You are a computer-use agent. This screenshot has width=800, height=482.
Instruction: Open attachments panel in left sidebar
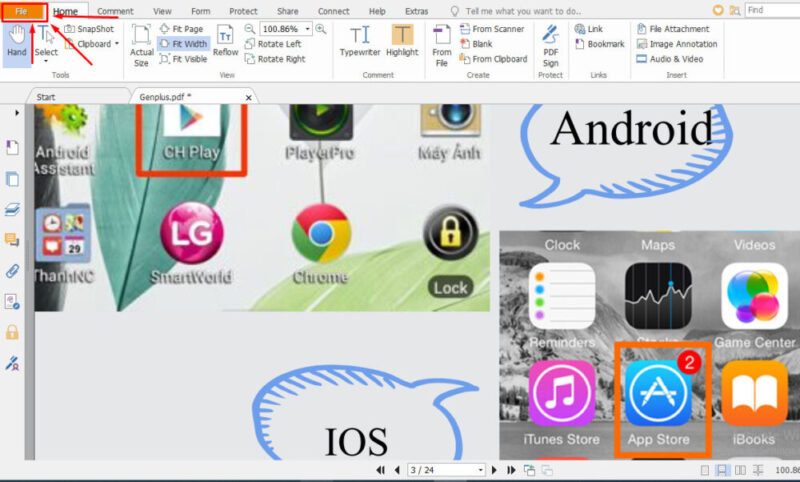(13, 270)
